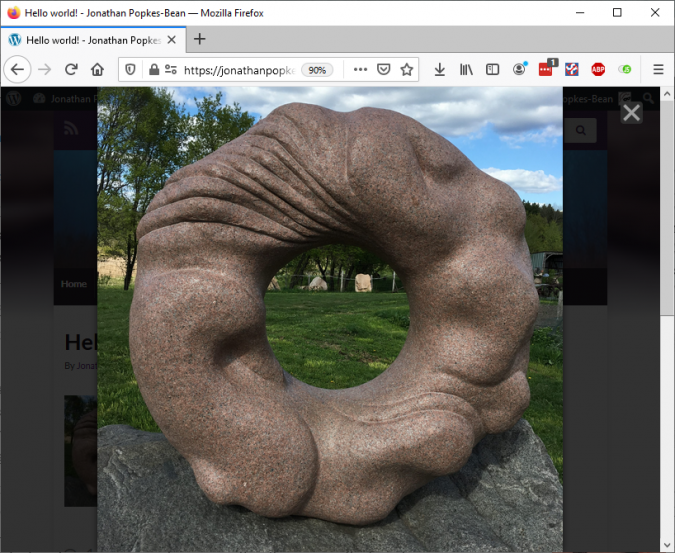Bookmark this page with the star
675x553 pixels.
(406, 69)
